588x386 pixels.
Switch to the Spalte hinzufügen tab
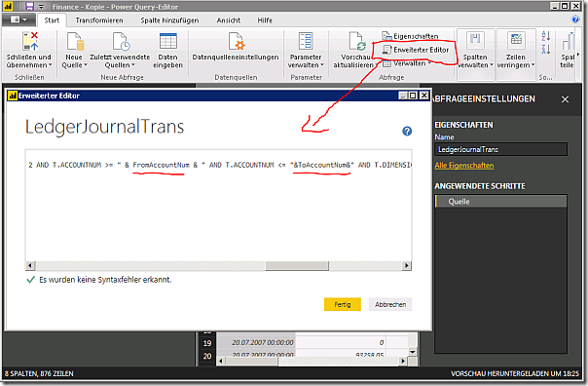pos(169,20)
